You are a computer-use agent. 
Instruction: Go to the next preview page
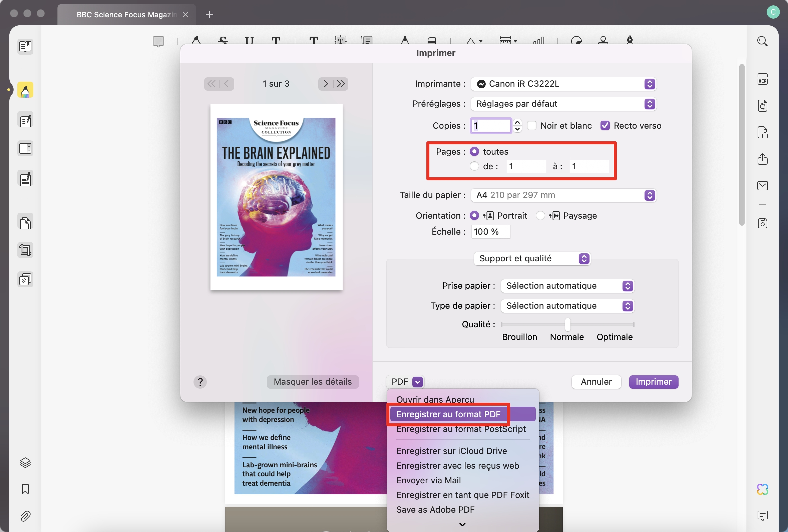tap(325, 84)
